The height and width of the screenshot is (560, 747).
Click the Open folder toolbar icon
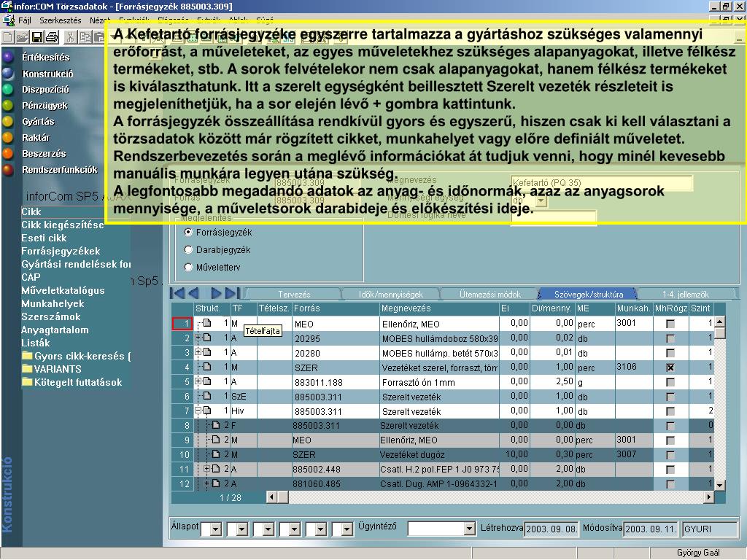coord(22,37)
